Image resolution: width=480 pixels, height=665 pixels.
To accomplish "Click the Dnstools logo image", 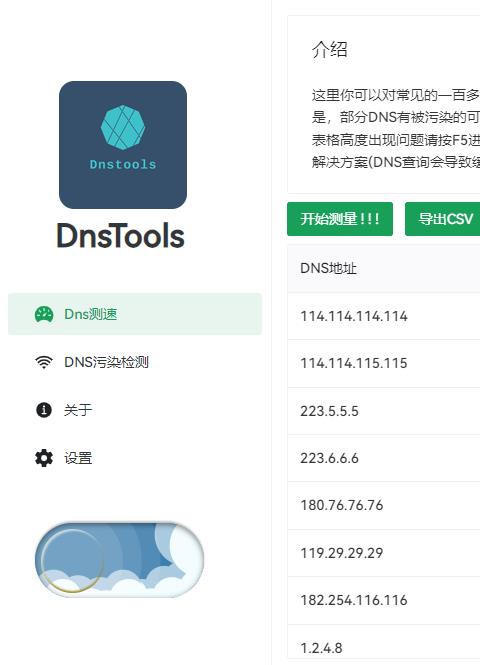I will click(x=123, y=145).
